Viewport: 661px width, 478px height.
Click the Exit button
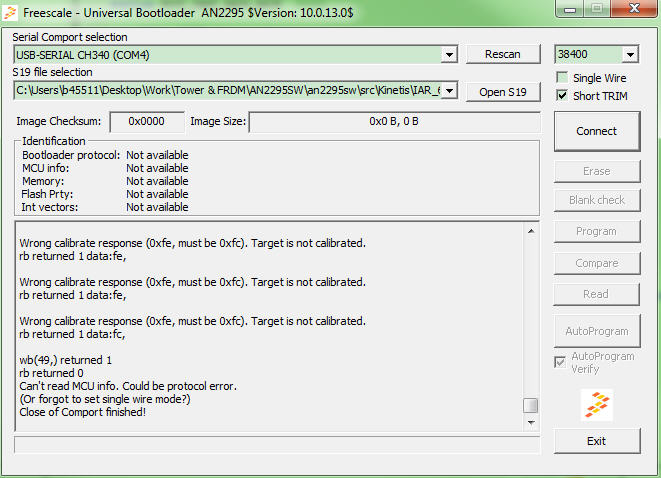coord(597,441)
